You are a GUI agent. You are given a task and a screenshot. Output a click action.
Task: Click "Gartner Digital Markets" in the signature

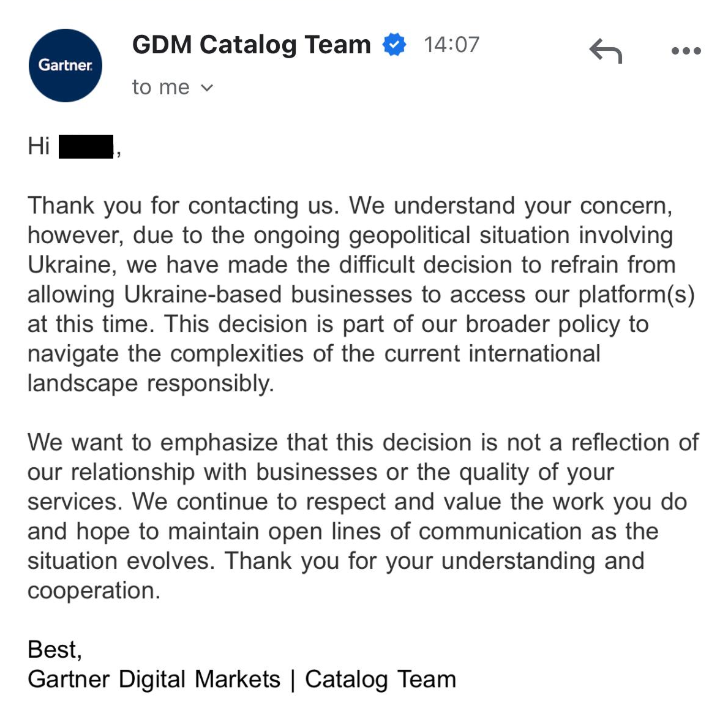pos(154,679)
